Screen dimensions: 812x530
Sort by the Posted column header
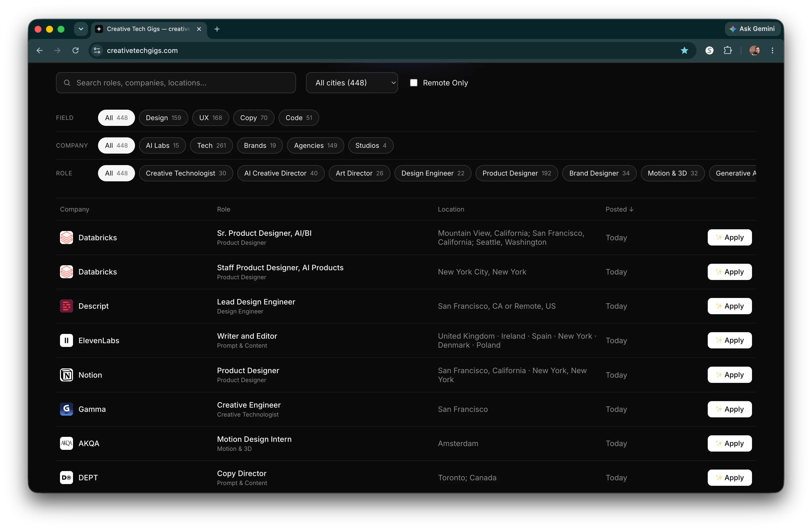pos(619,209)
